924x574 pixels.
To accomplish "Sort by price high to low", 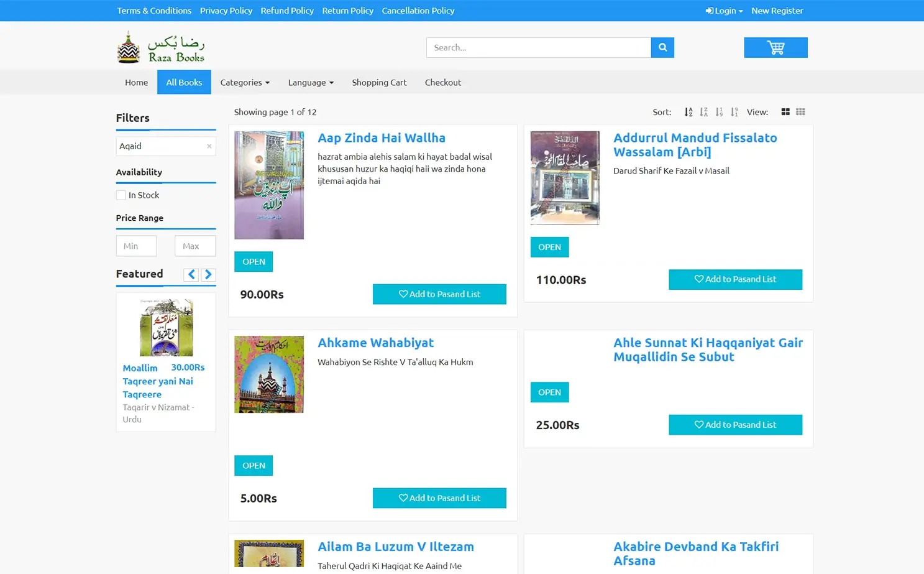I will point(734,112).
